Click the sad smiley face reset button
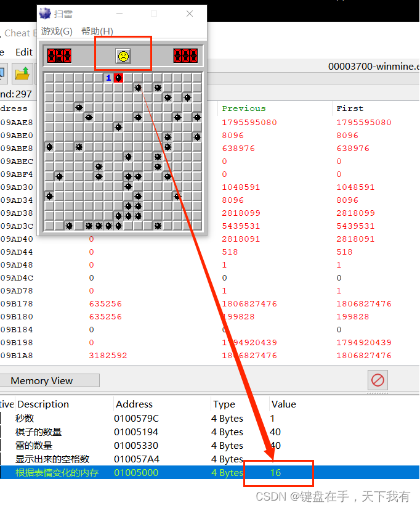 pos(123,56)
